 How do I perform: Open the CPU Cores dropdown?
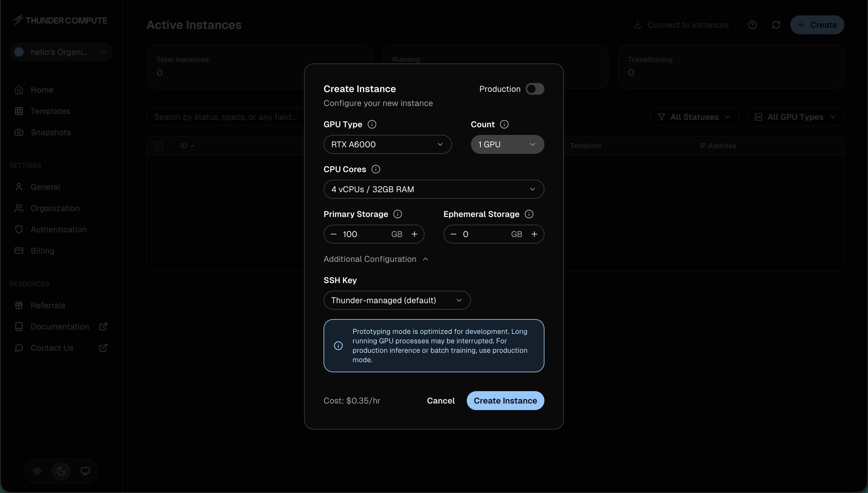pos(434,189)
